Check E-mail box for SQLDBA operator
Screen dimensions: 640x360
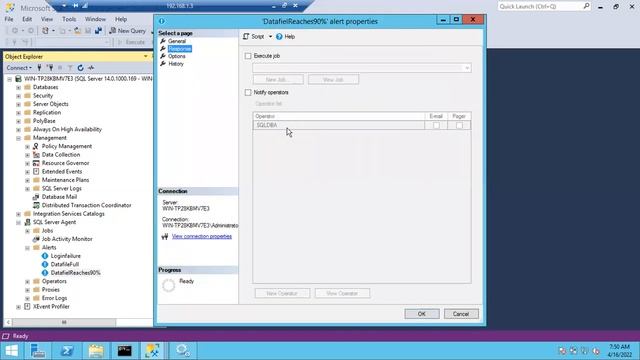[436, 125]
